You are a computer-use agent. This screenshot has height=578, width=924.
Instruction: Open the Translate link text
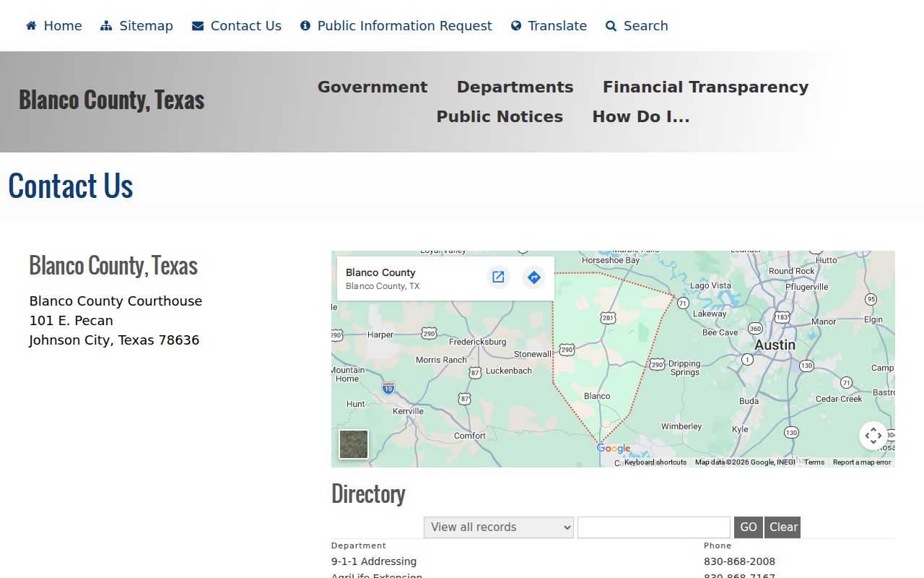tap(557, 26)
